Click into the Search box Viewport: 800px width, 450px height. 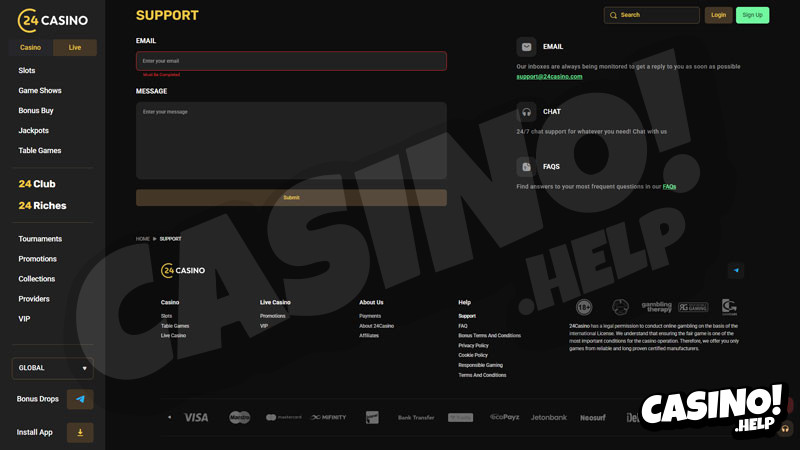point(652,15)
